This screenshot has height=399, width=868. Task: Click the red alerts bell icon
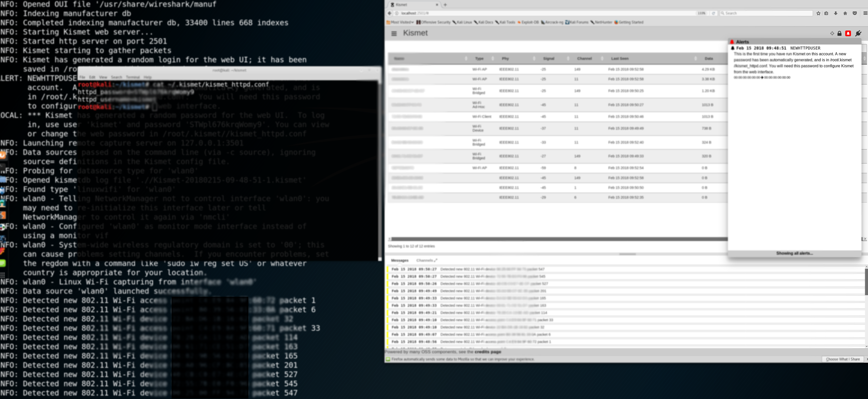click(x=848, y=33)
